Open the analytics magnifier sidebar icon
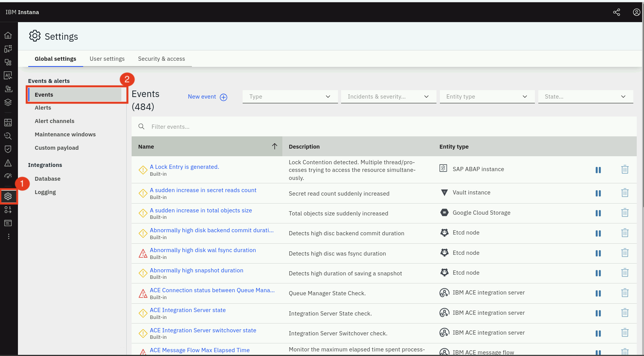 (x=8, y=136)
